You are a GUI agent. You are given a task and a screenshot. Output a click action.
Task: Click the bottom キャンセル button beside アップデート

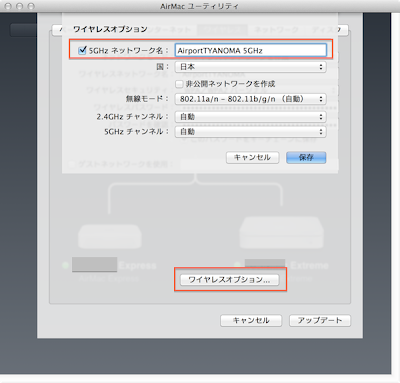click(251, 320)
